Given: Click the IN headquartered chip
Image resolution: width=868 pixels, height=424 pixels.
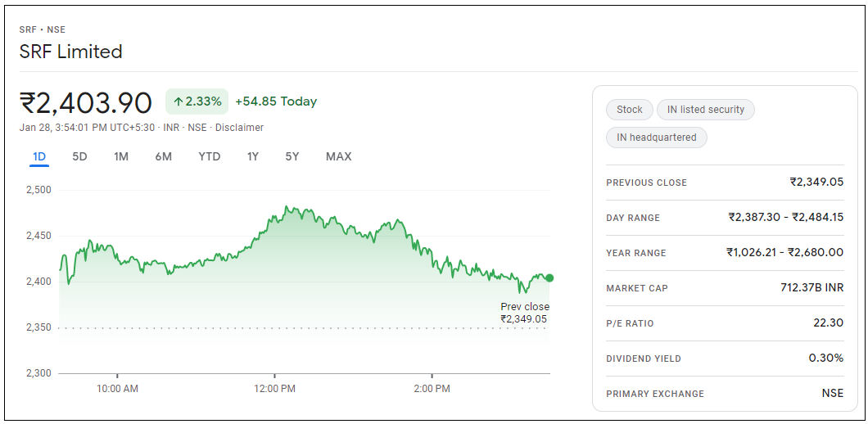Looking at the screenshot, I should tap(657, 138).
